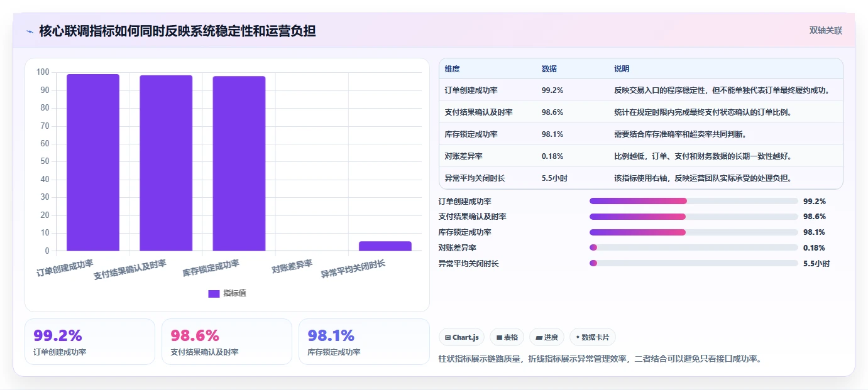This screenshot has height=390, width=868.
Task: Select the 99.2% 订单创建成功率 KPI card
Action: click(90, 342)
